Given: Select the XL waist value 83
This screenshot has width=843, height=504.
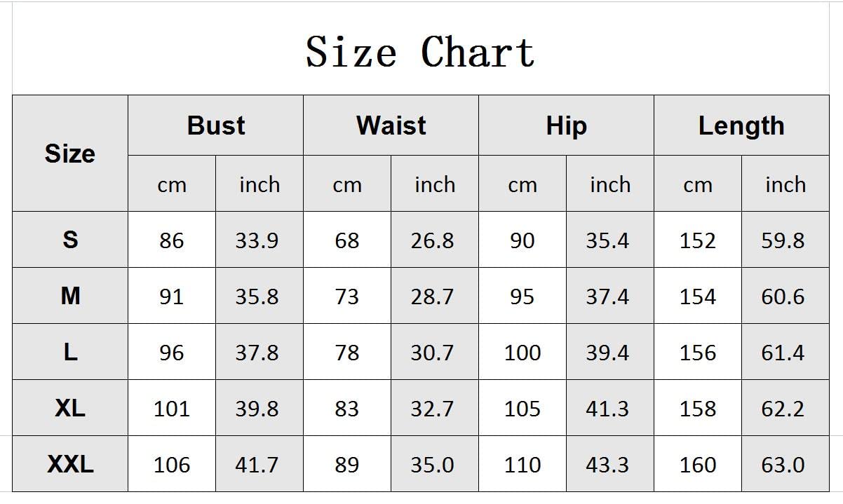Looking at the screenshot, I should [346, 409].
